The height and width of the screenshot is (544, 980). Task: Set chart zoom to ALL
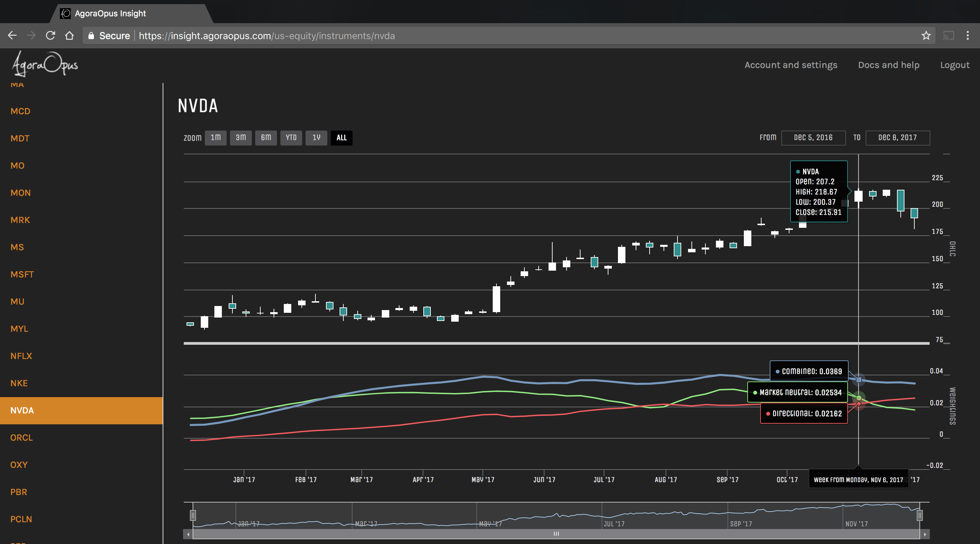(x=342, y=138)
